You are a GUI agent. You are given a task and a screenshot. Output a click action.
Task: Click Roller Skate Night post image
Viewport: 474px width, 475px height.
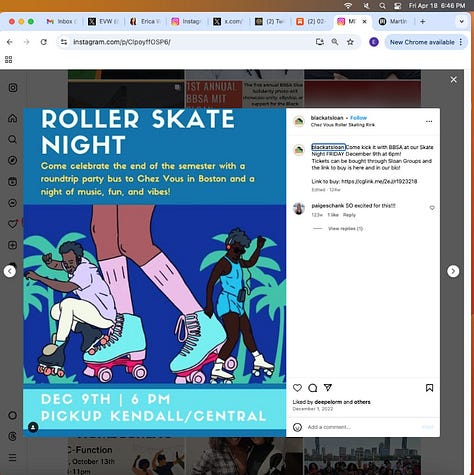point(155,272)
